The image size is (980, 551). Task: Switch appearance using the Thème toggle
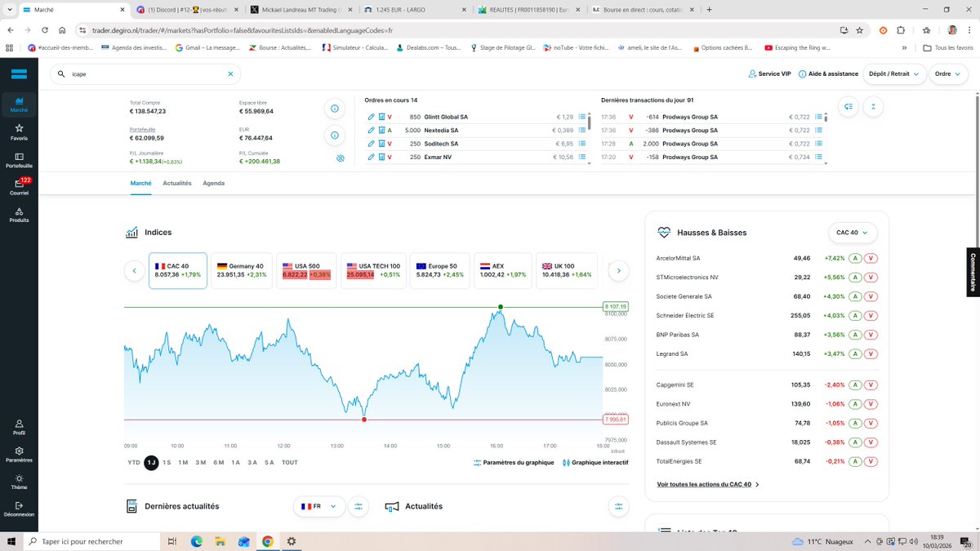19,482
